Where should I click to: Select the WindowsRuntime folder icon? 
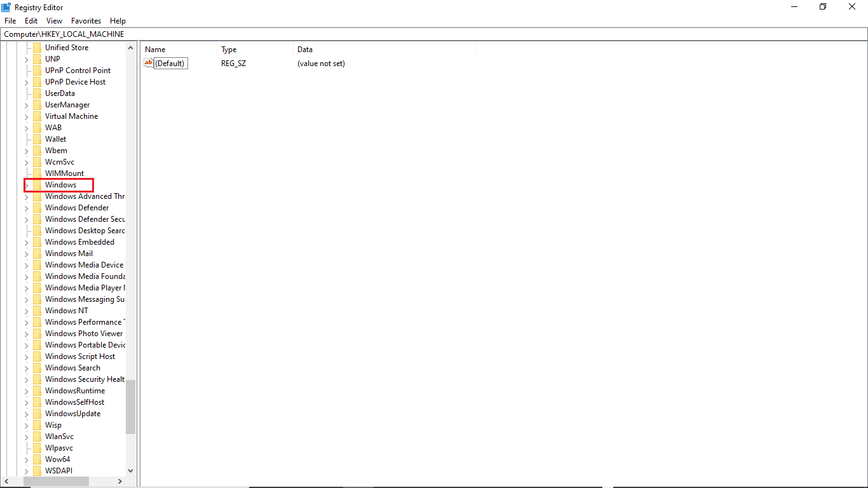coord(37,391)
